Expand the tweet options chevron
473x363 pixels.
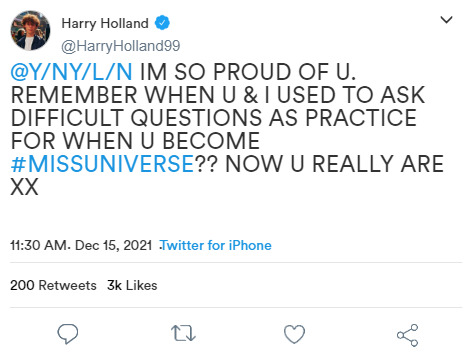(x=446, y=20)
